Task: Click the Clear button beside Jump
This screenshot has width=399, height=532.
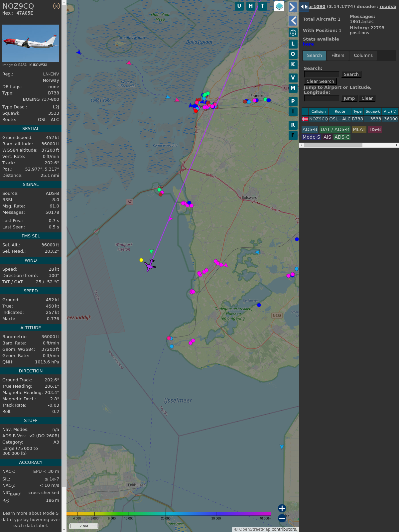Action: tap(367, 98)
